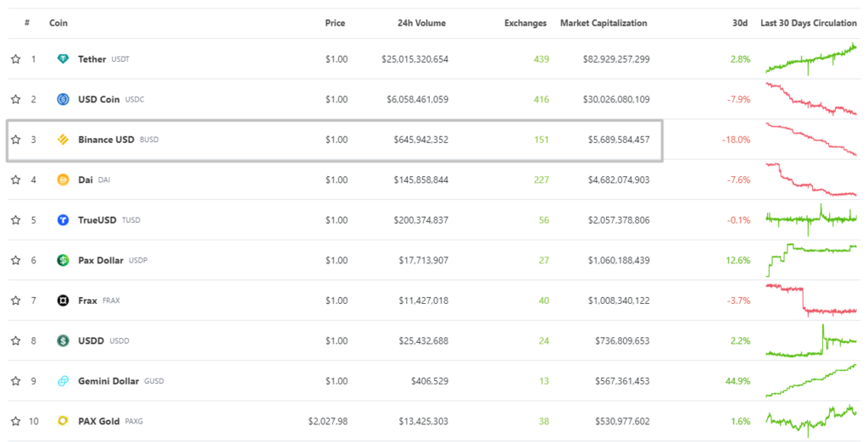Screen dimensions: 868x442
Task: Click Last 30 Days Circulation header
Action: coord(808,23)
